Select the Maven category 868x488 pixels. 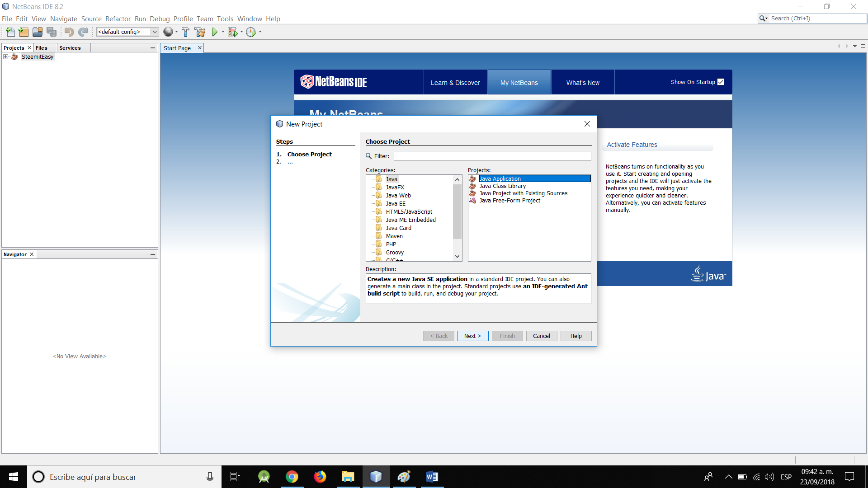[x=394, y=236]
